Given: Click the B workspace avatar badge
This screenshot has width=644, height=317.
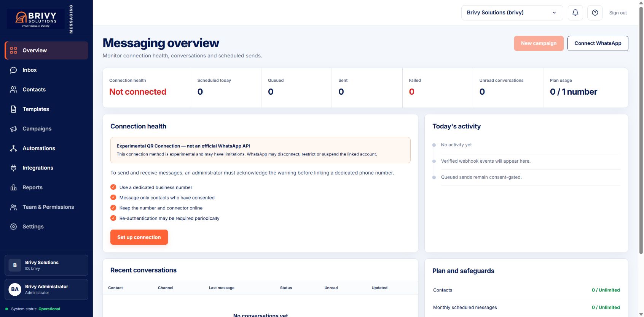Looking at the screenshot, I should click(x=15, y=265).
